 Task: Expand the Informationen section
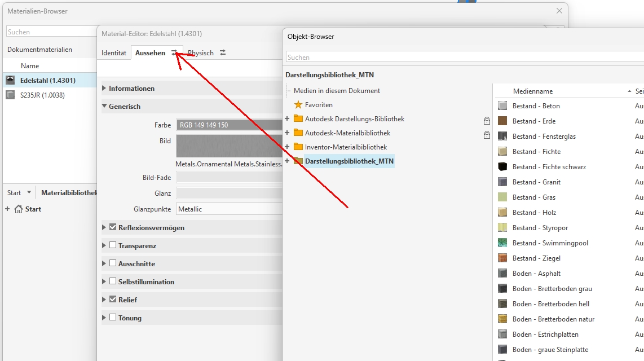pyautogui.click(x=104, y=89)
